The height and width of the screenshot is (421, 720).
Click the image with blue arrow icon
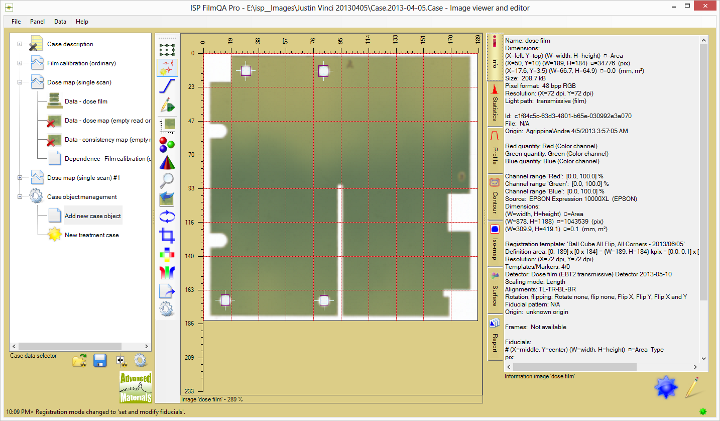167,199
